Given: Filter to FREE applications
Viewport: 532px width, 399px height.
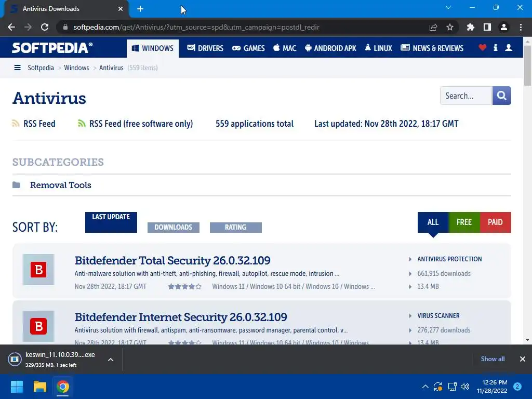Looking at the screenshot, I should coord(464,222).
